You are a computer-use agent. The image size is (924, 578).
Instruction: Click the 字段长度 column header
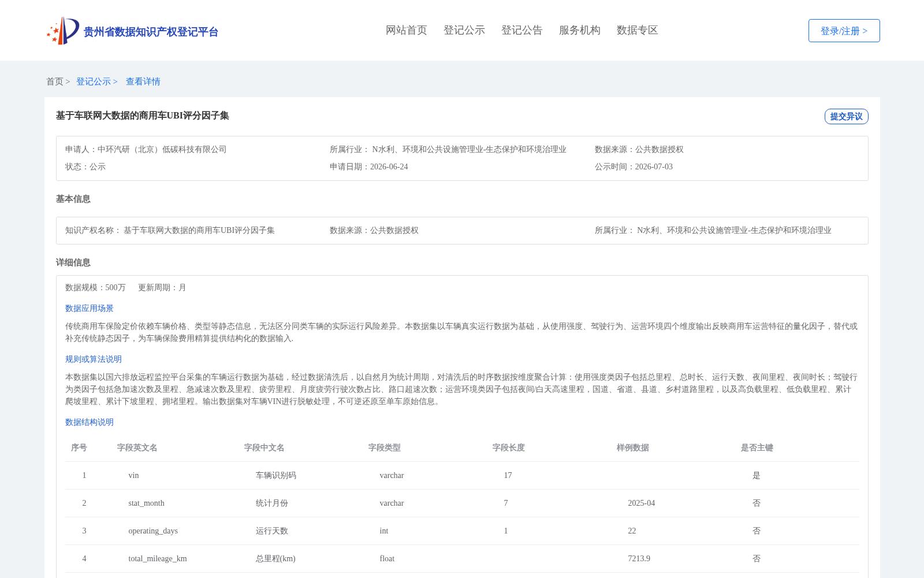(x=509, y=447)
